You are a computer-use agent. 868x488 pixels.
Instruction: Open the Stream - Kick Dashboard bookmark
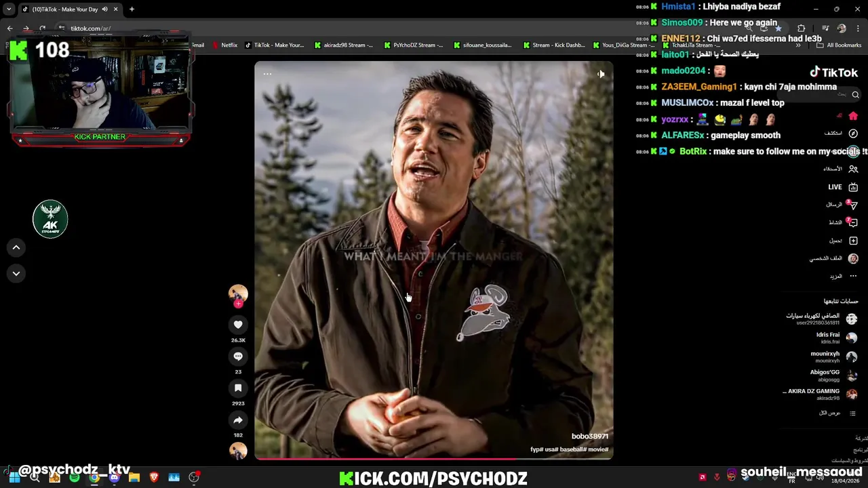click(x=553, y=45)
